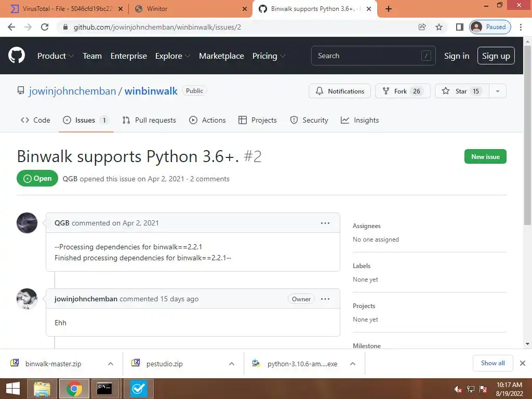The image size is (532, 399).
Task: Open options menu on jowinjohnchemban's comment
Action: click(x=325, y=299)
